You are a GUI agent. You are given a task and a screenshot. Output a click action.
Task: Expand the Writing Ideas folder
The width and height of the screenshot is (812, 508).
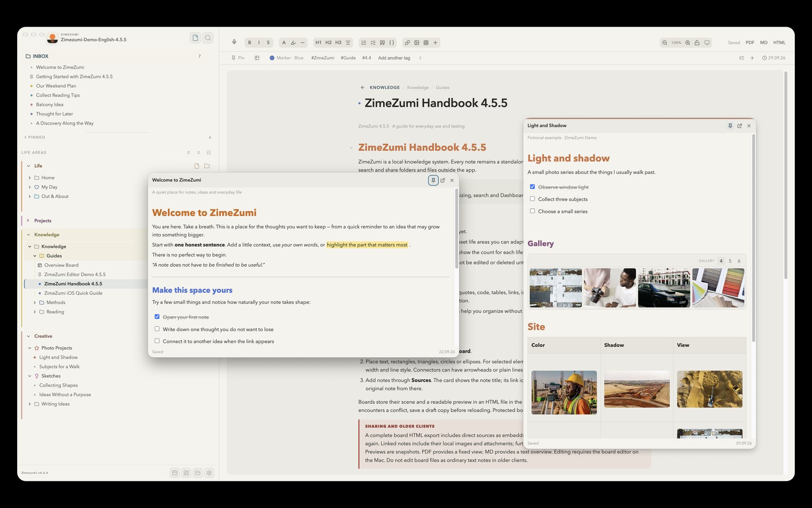[x=30, y=404]
